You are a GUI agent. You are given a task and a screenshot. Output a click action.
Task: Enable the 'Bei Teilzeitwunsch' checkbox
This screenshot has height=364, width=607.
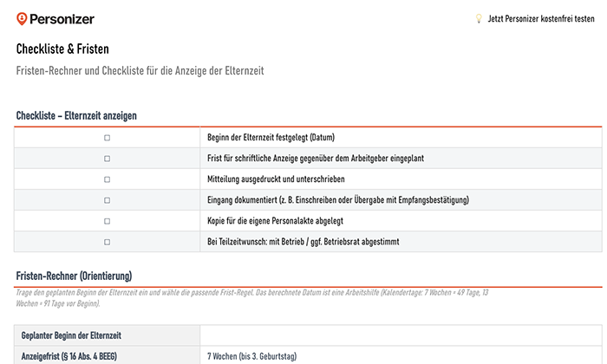coord(108,242)
